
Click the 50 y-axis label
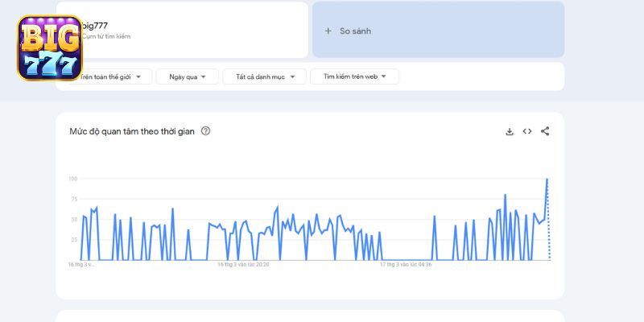pyautogui.click(x=73, y=219)
